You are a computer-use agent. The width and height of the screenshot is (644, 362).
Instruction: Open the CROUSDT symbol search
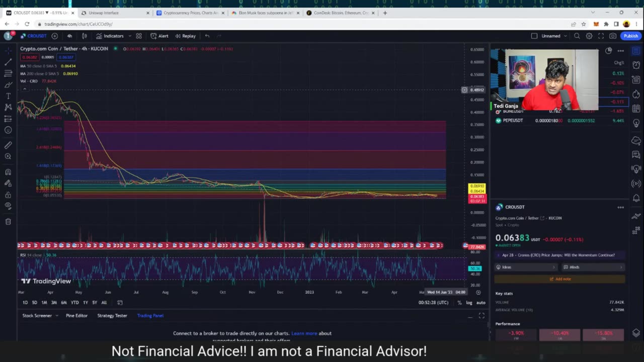pyautogui.click(x=33, y=36)
